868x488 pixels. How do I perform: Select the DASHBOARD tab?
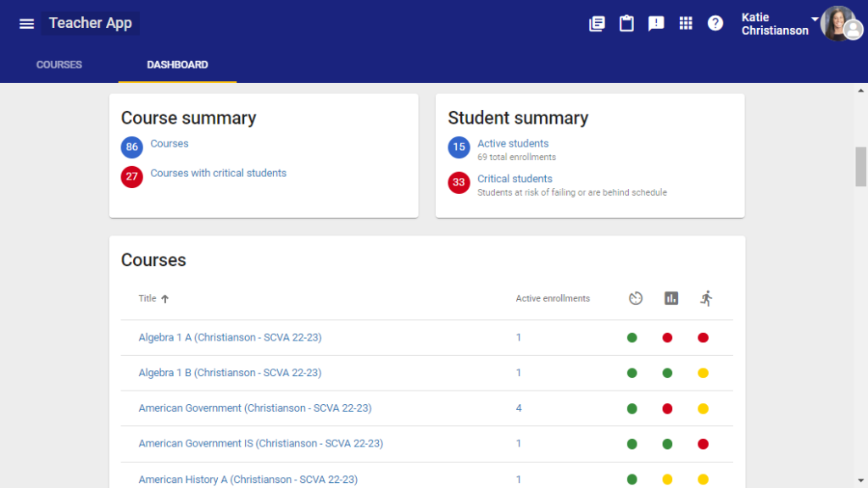[177, 64]
